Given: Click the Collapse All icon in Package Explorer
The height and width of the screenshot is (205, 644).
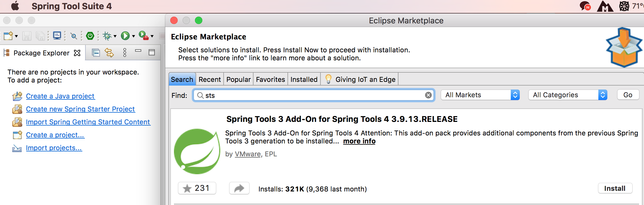Looking at the screenshot, I should click(x=96, y=53).
